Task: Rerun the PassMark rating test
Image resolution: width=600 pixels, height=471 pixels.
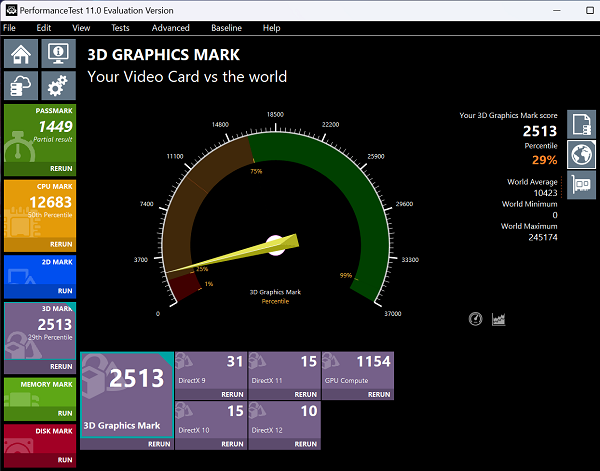Action: pyautogui.click(x=61, y=169)
